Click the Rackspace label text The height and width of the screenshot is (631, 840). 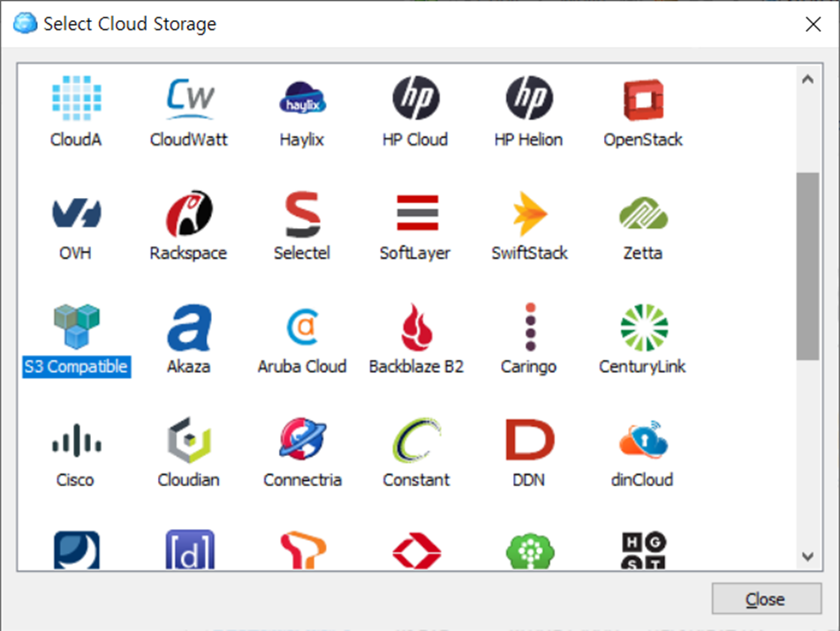(188, 253)
